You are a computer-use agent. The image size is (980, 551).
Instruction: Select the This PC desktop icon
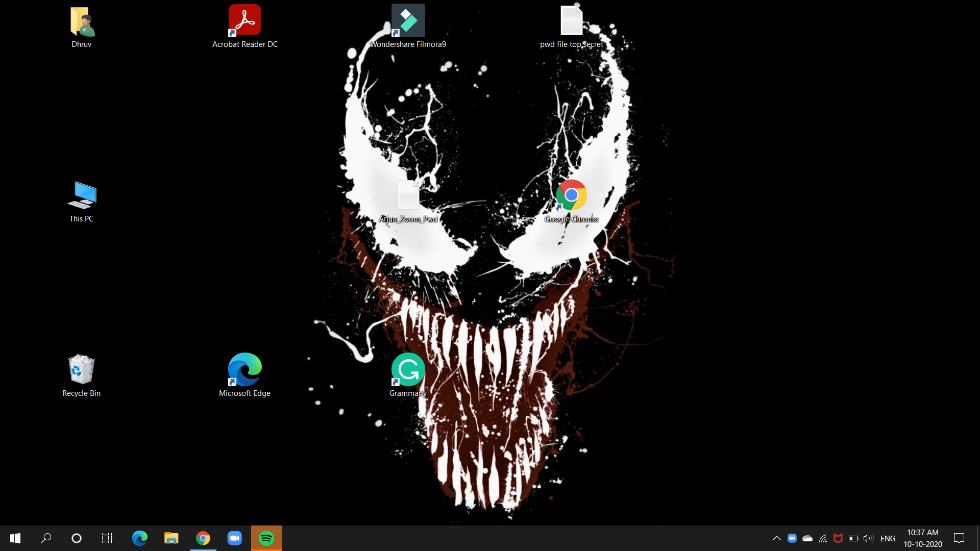pyautogui.click(x=82, y=195)
